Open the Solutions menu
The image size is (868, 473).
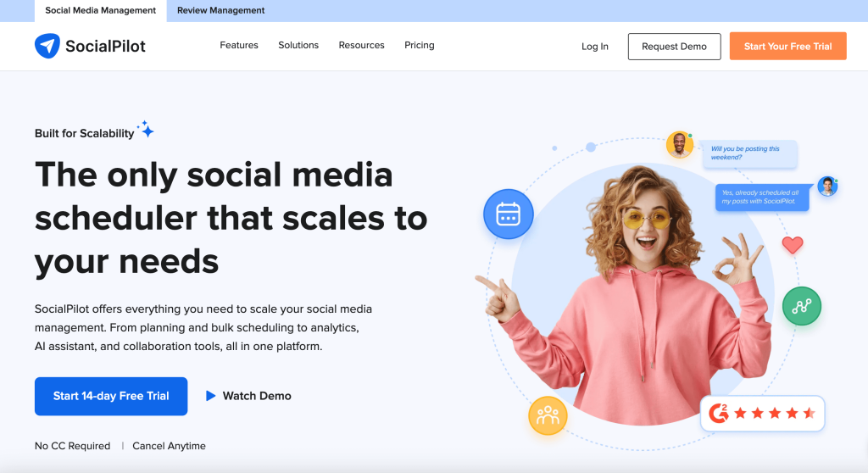click(298, 46)
